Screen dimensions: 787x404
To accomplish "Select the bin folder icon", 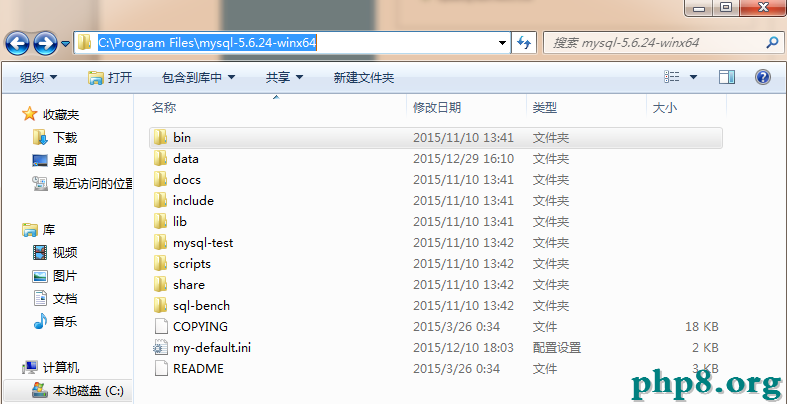I will pyautogui.click(x=161, y=137).
